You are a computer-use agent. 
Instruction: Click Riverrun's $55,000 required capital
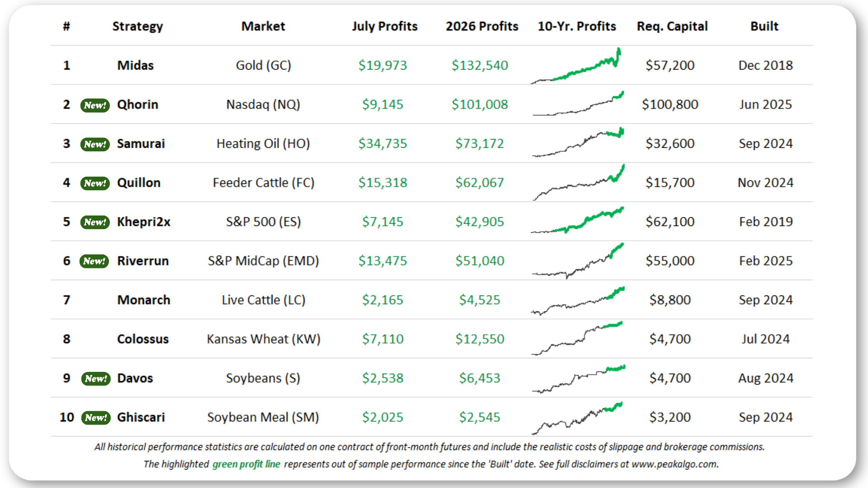coord(670,261)
